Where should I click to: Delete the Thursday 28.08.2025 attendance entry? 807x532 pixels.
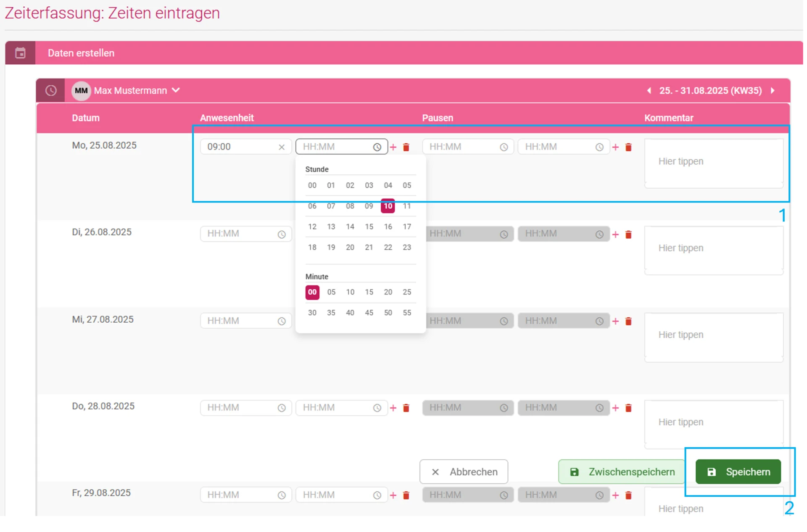(x=406, y=408)
